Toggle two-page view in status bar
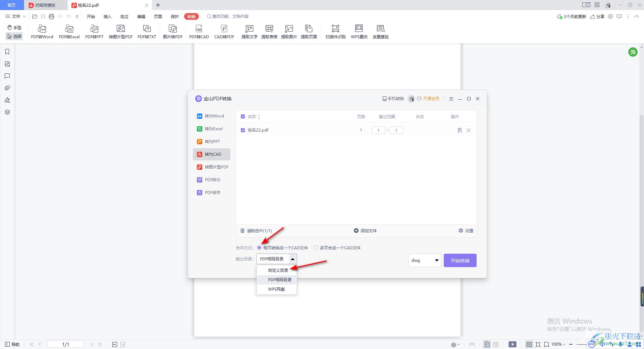The width and height of the screenshot is (644, 349). pyautogui.click(x=496, y=344)
